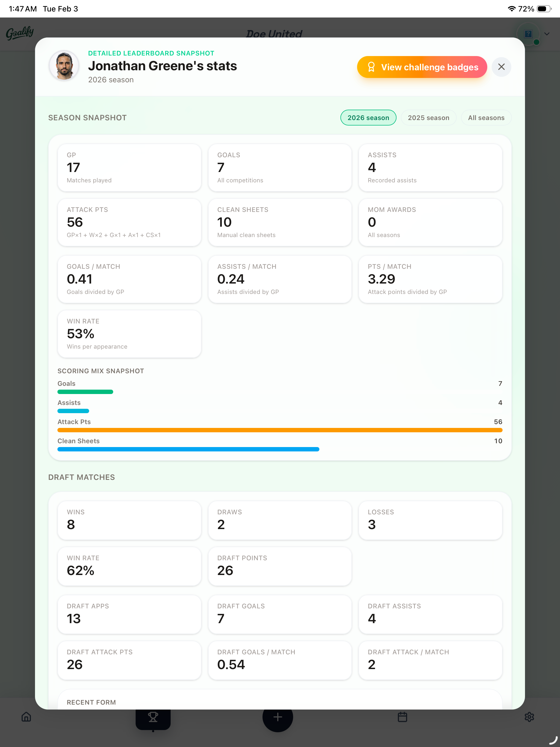Click the Draft Matches heading
The width and height of the screenshot is (560, 747).
point(81,477)
